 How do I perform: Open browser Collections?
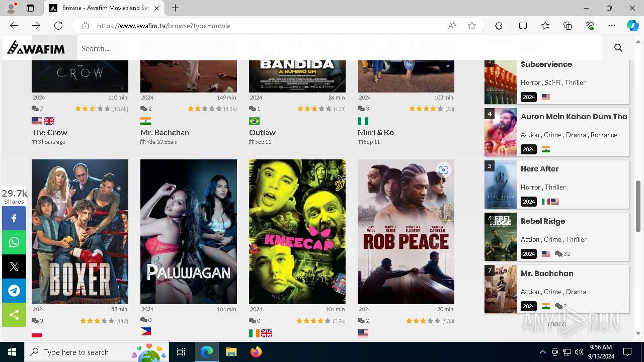pyautogui.click(x=568, y=26)
